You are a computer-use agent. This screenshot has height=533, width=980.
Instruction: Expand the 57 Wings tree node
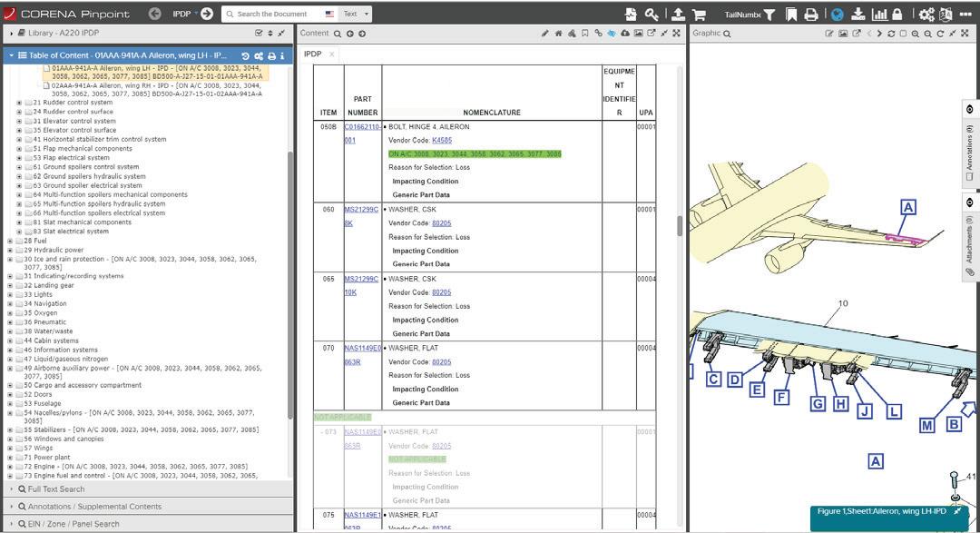[10, 449]
